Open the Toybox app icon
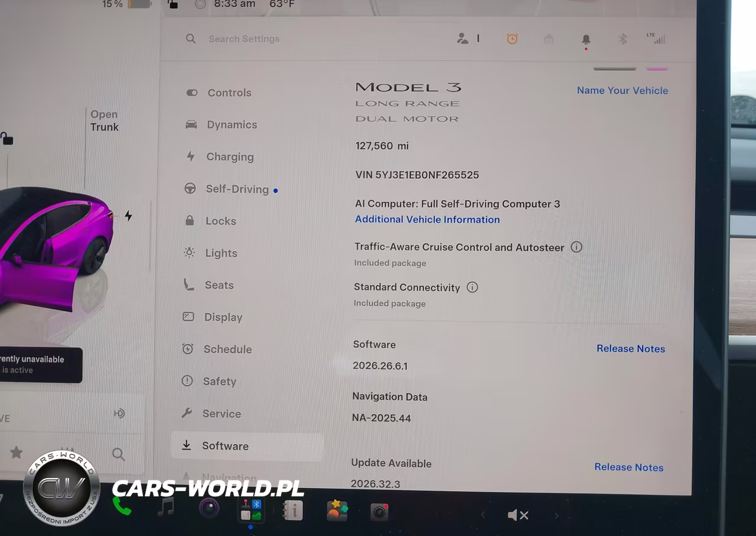 click(x=337, y=511)
